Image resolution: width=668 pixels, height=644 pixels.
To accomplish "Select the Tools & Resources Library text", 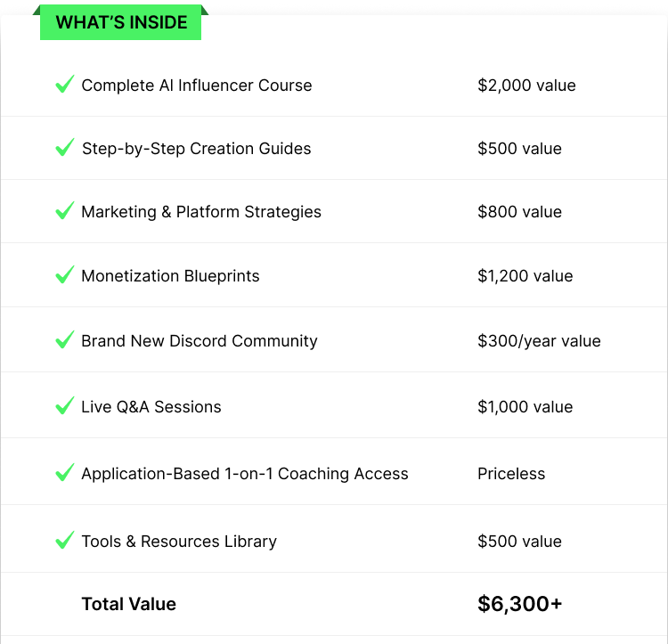I will [x=179, y=542].
